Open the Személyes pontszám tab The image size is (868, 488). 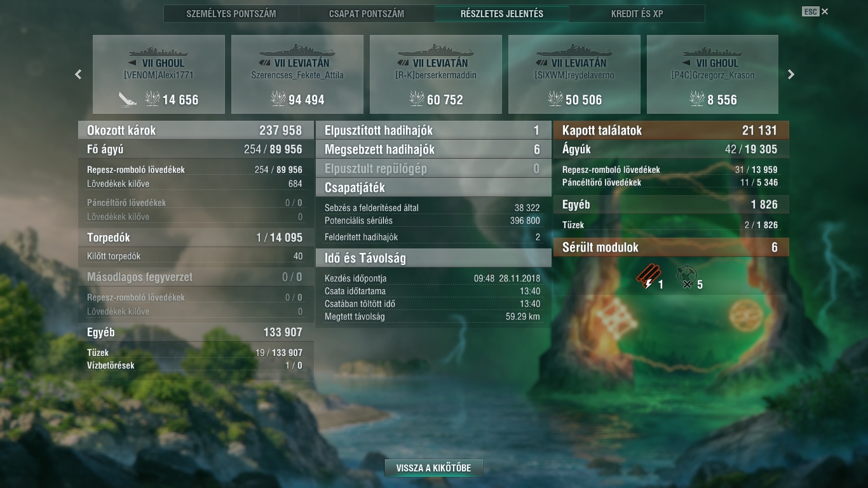pyautogui.click(x=231, y=13)
